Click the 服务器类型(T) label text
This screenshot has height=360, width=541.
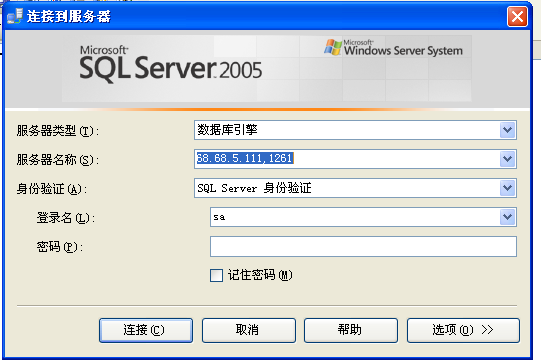[x=58, y=131]
